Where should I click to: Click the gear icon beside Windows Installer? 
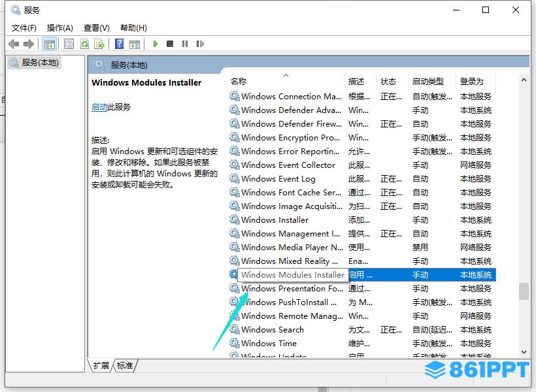(234, 220)
